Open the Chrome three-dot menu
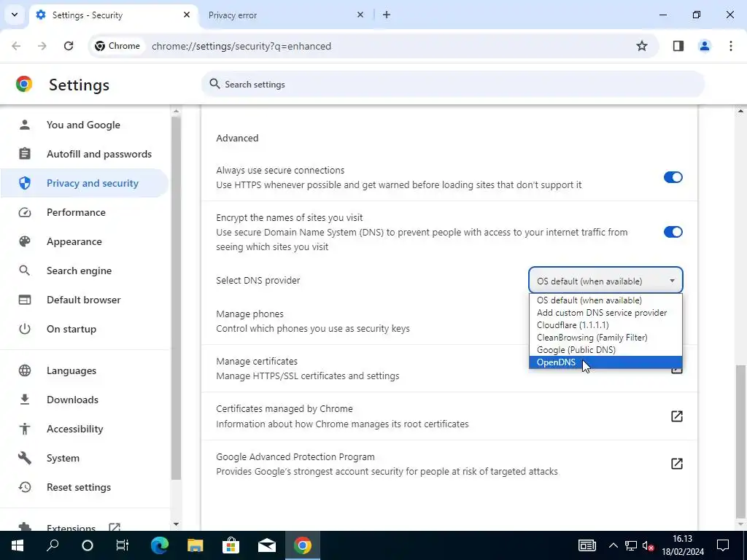This screenshot has width=747, height=560. 731,46
